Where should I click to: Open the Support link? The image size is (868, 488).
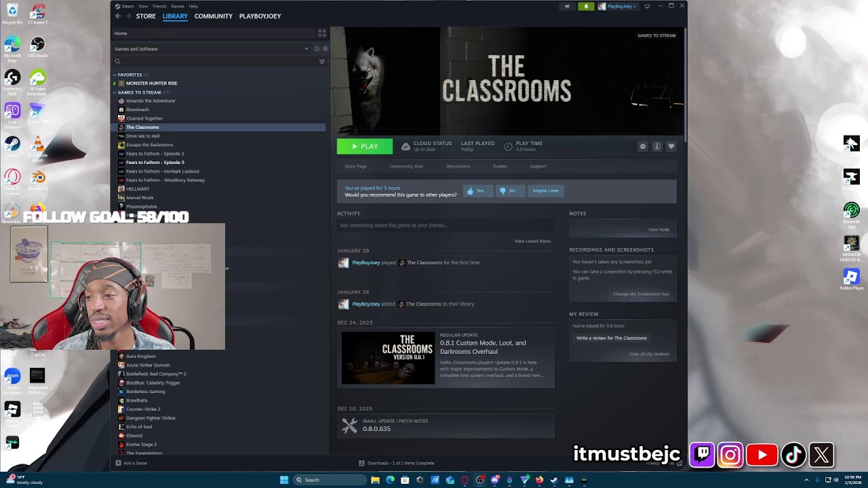click(538, 166)
